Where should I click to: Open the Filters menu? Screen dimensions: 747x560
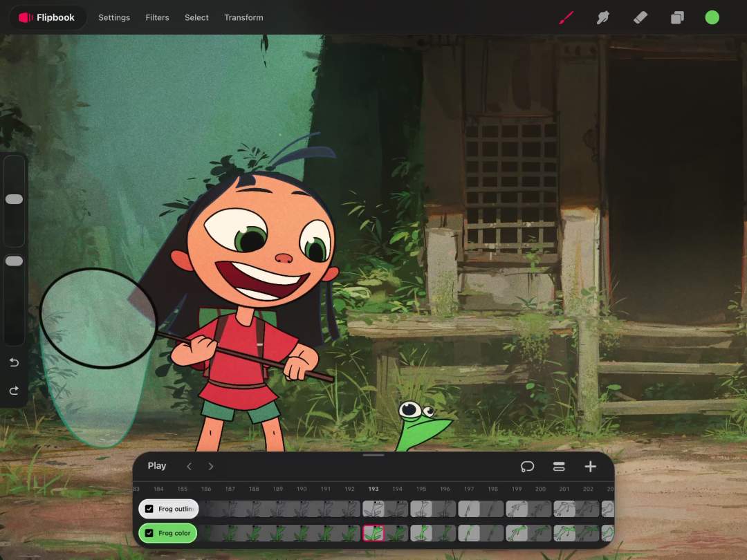point(157,17)
